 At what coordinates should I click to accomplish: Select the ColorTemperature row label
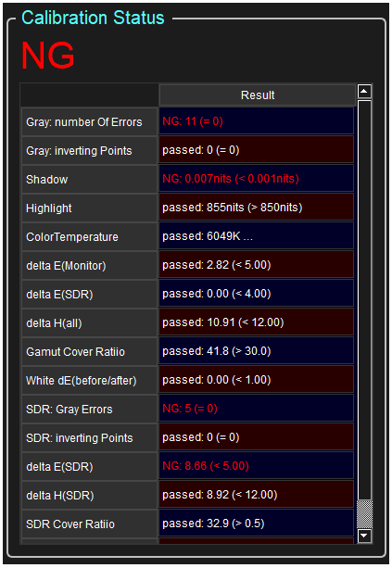tap(90, 237)
